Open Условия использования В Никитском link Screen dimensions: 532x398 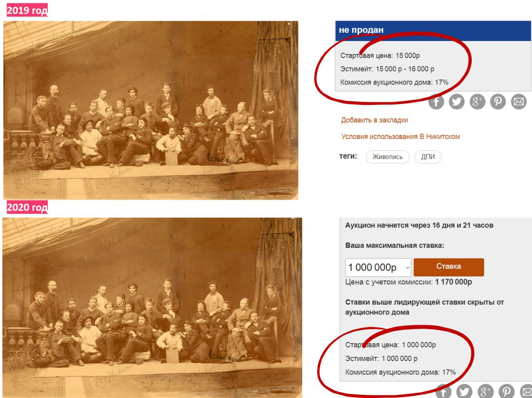coord(401,136)
